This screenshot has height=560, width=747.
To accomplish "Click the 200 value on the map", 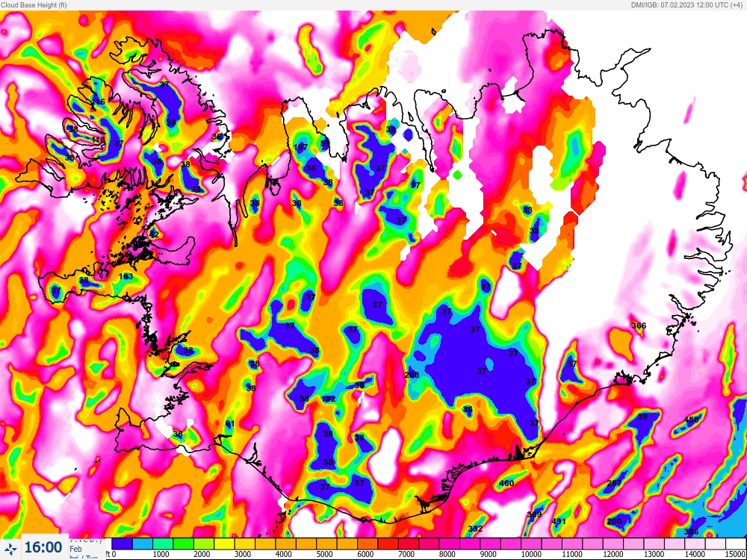I will click(x=615, y=521).
